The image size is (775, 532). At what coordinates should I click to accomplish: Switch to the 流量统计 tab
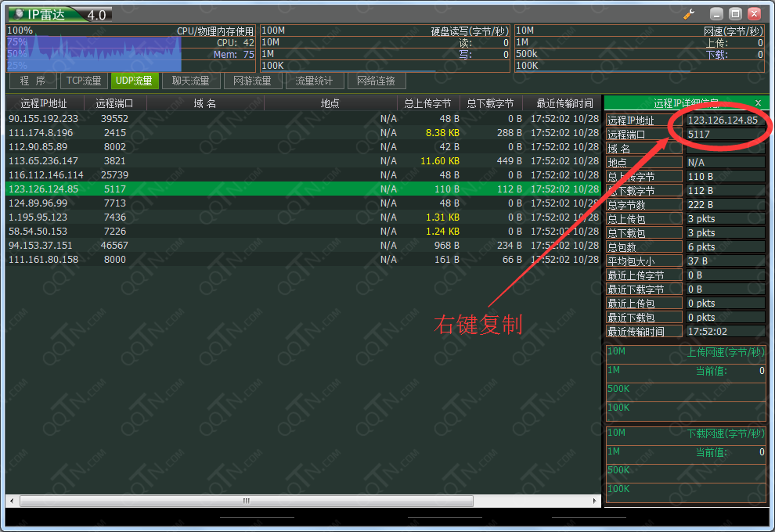[315, 81]
